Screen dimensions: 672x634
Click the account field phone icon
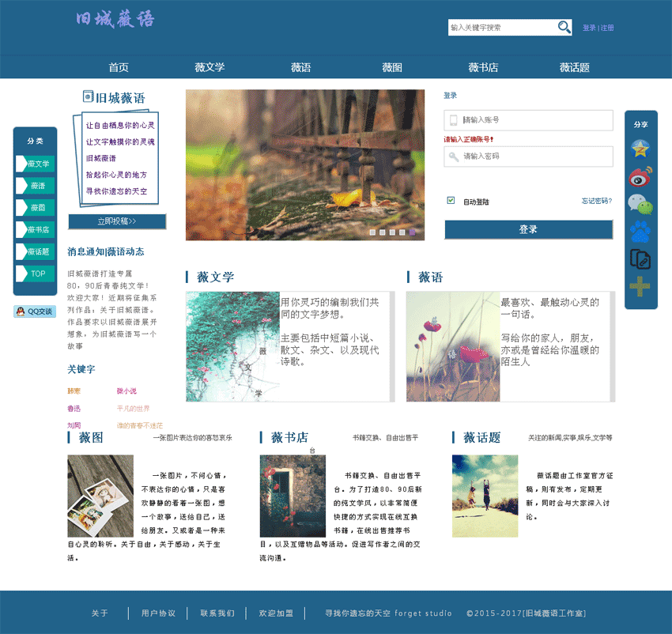click(453, 120)
